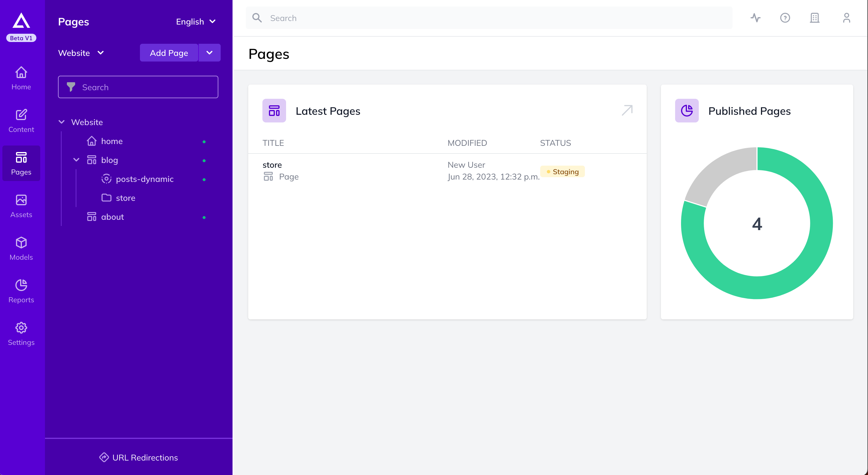Click the blog page layout icon
Viewport: 868px width, 475px height.
pos(92,160)
